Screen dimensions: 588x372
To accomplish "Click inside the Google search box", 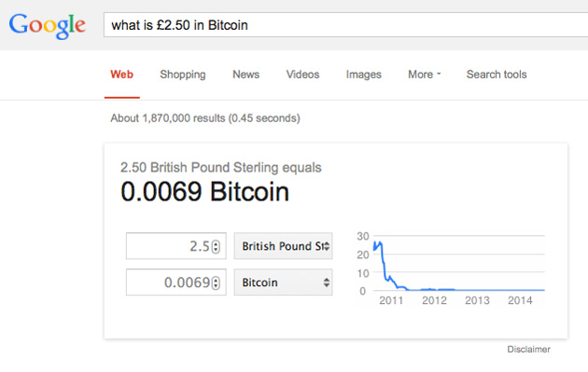I will point(345,25).
